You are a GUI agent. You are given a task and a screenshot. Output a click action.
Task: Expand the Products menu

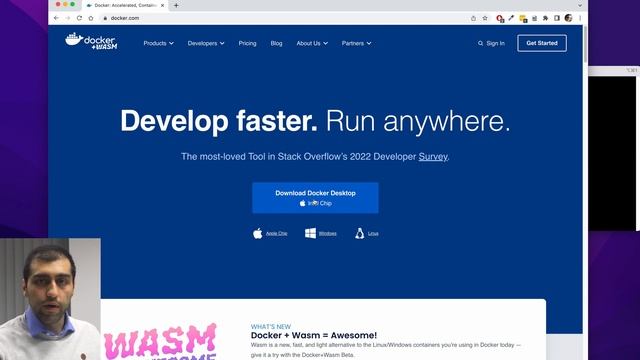158,43
